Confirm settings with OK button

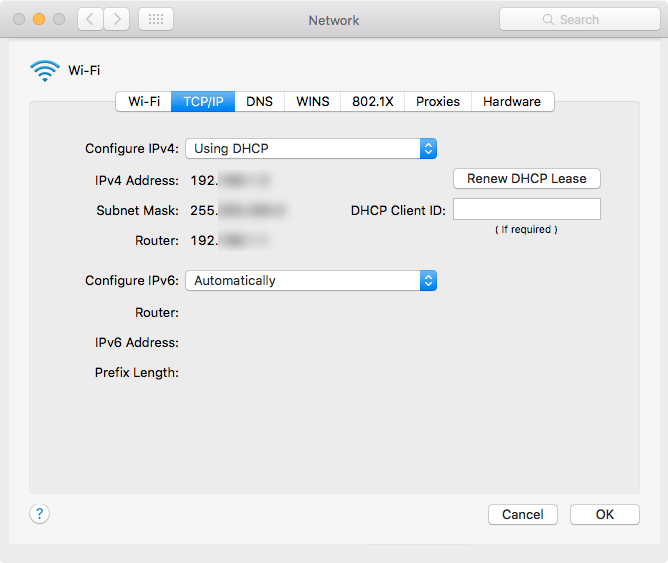605,514
